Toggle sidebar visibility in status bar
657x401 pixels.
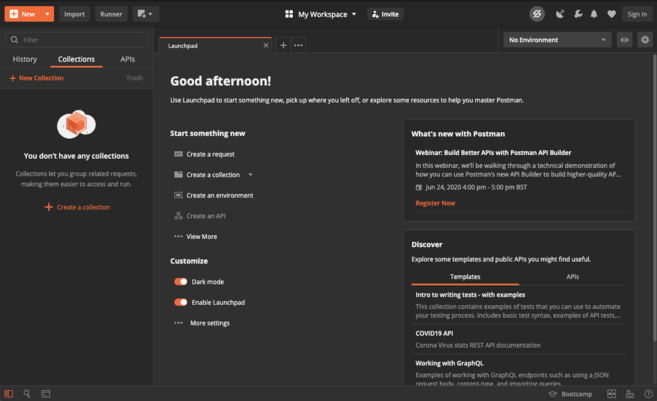coord(9,394)
